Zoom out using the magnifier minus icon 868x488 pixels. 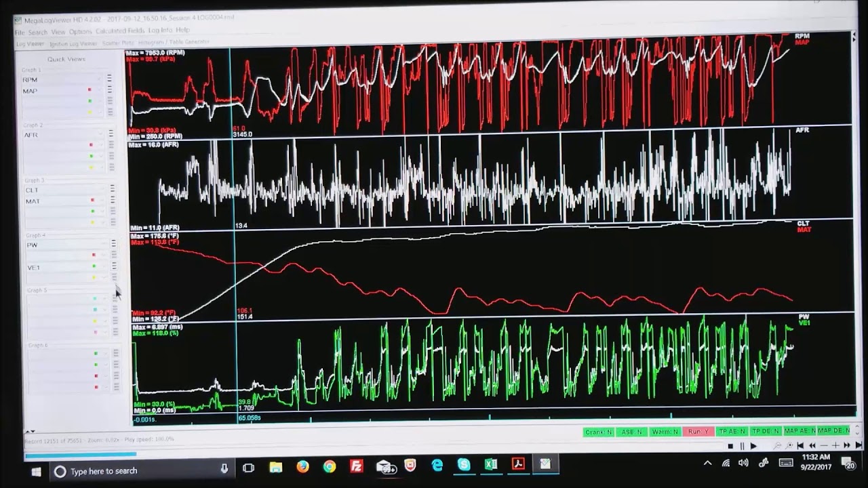(778, 446)
